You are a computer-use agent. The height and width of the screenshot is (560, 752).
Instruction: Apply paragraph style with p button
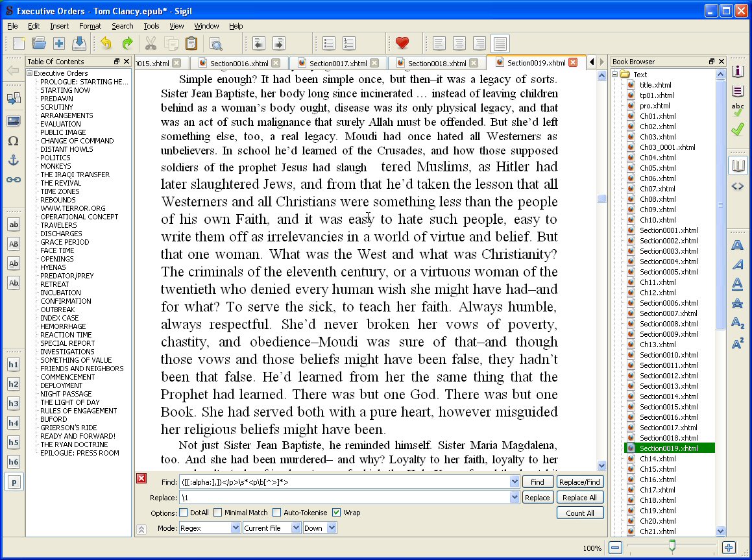pyautogui.click(x=14, y=482)
